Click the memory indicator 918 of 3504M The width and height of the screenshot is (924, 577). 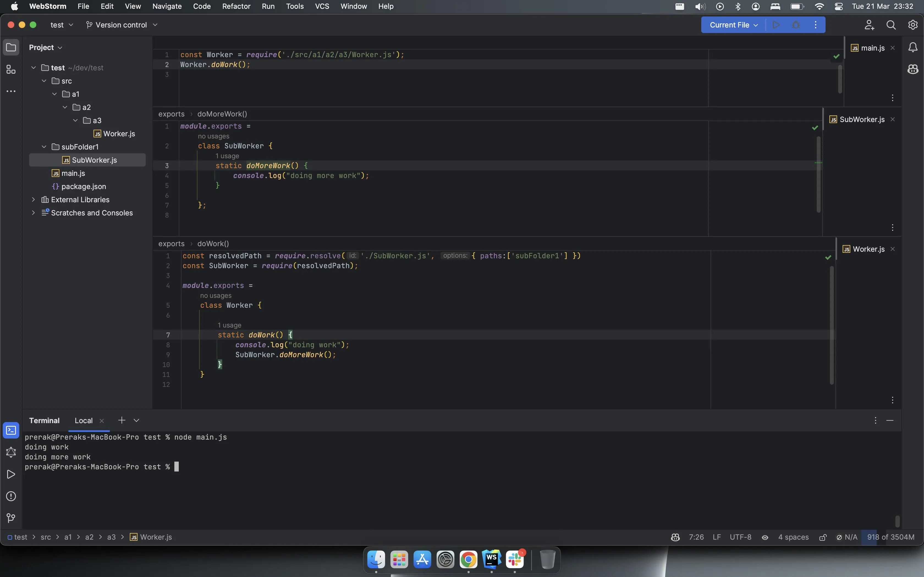890,537
